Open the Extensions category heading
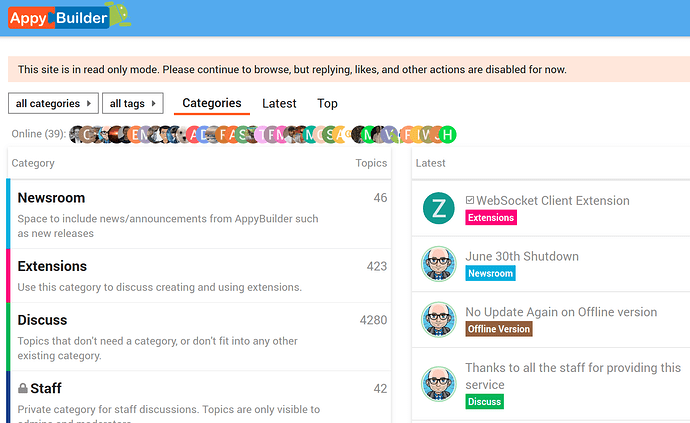This screenshot has width=690, height=423. click(52, 266)
